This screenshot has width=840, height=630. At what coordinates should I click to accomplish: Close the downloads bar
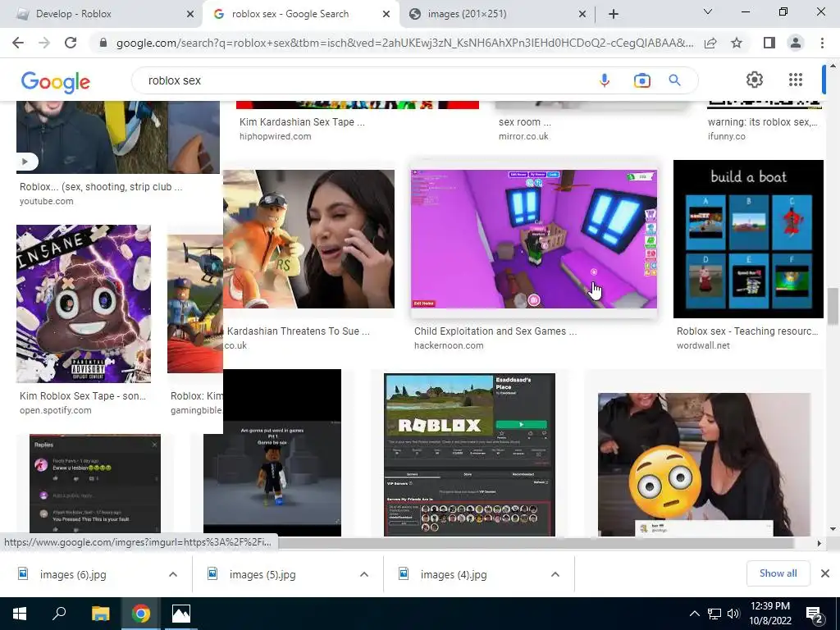coord(825,573)
